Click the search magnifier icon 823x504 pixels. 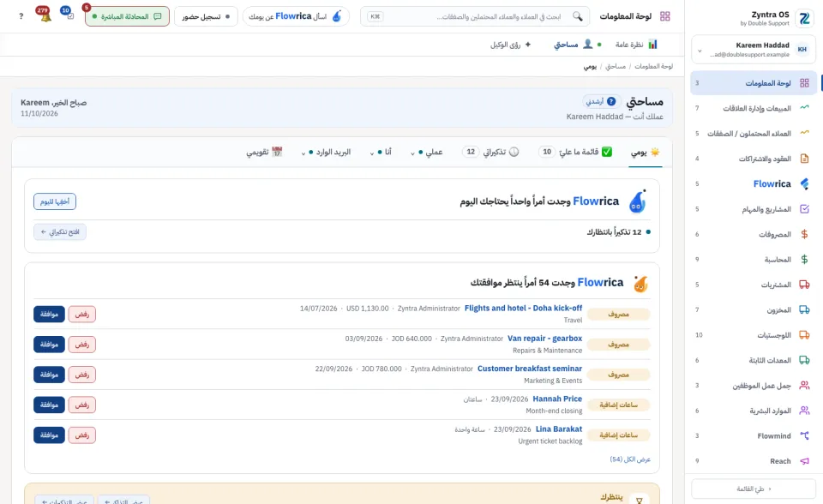click(x=577, y=16)
